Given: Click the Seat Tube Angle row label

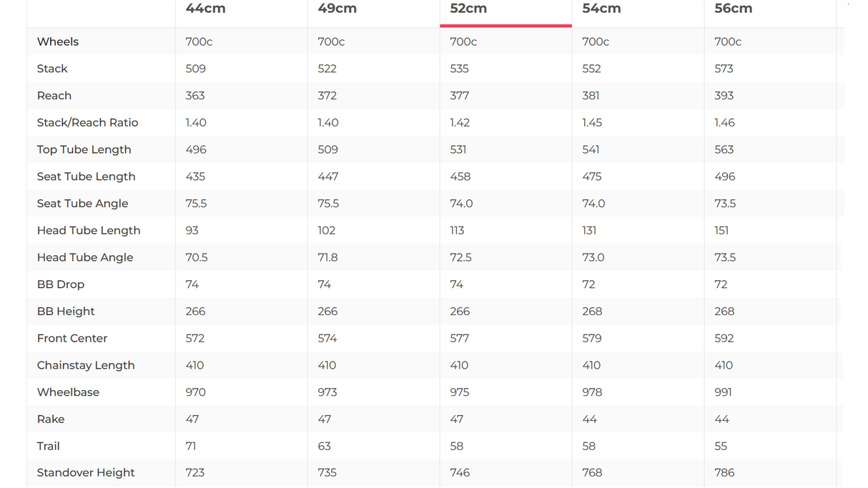Looking at the screenshot, I should point(82,204).
